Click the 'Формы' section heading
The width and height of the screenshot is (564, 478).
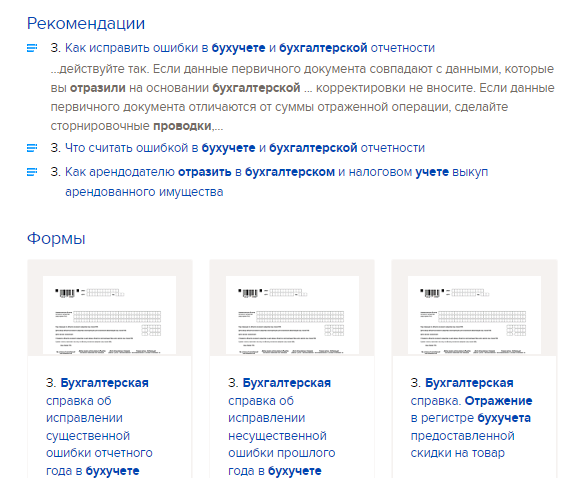coord(56,238)
